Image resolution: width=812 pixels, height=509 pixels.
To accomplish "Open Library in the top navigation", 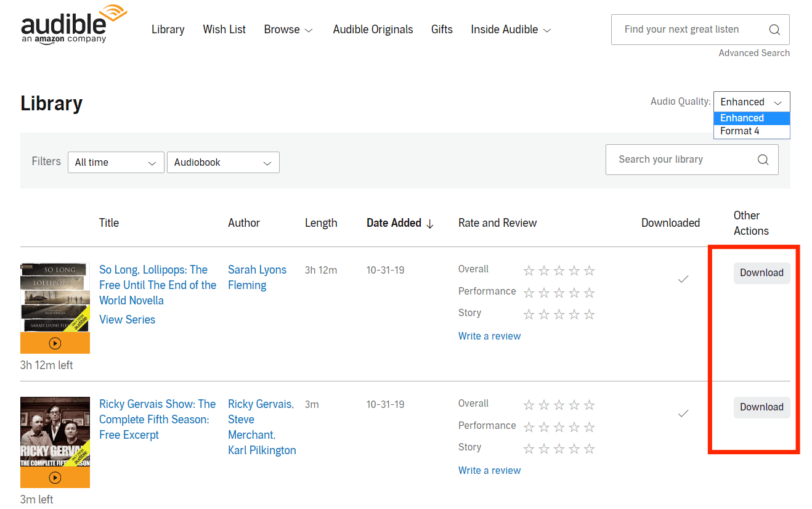I will [x=168, y=30].
